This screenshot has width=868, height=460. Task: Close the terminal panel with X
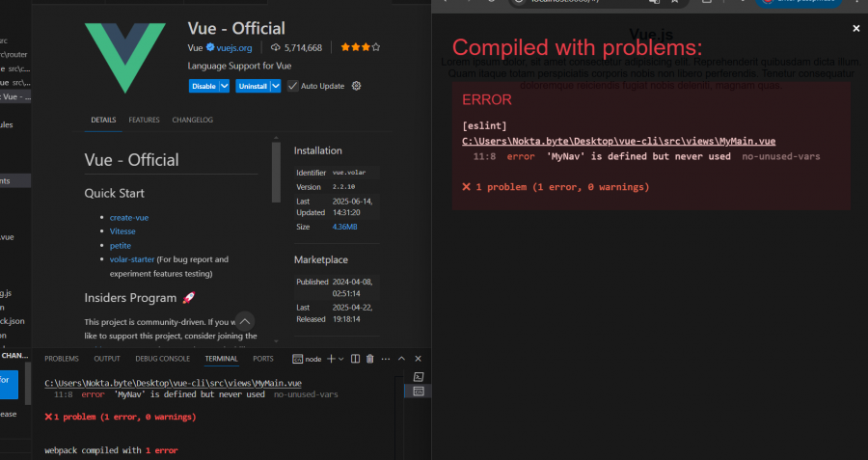[x=420, y=359]
